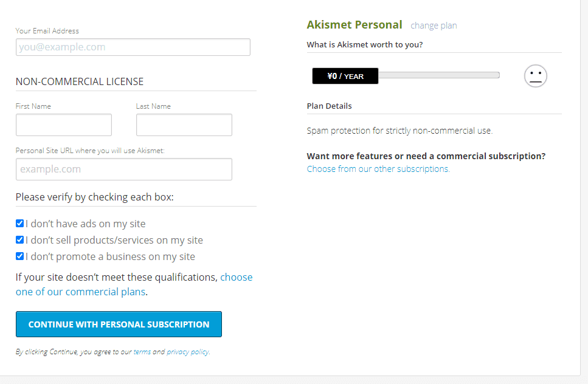Focus the email address input field
588x384 pixels.
tap(133, 47)
